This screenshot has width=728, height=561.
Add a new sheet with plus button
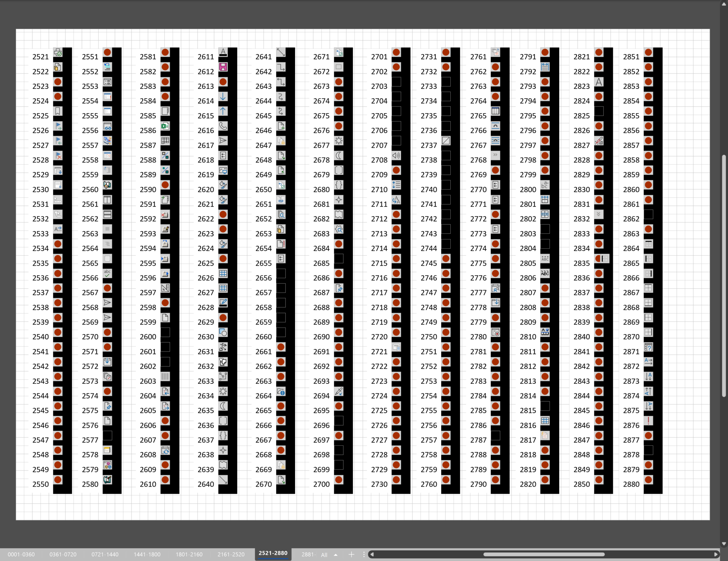point(351,554)
